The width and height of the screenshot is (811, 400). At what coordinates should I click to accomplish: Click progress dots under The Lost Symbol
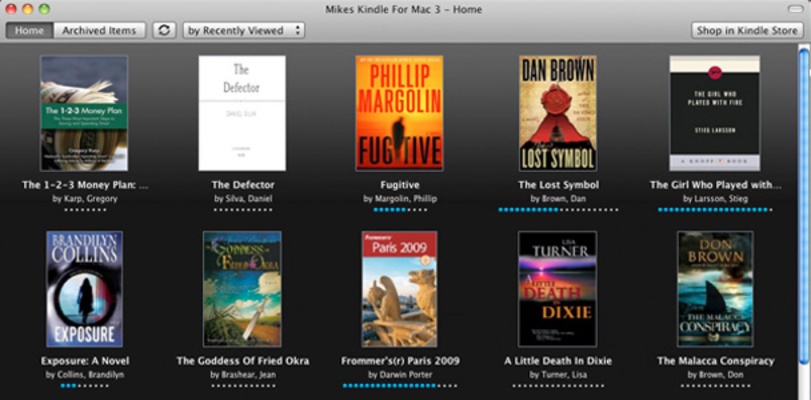tap(558, 210)
